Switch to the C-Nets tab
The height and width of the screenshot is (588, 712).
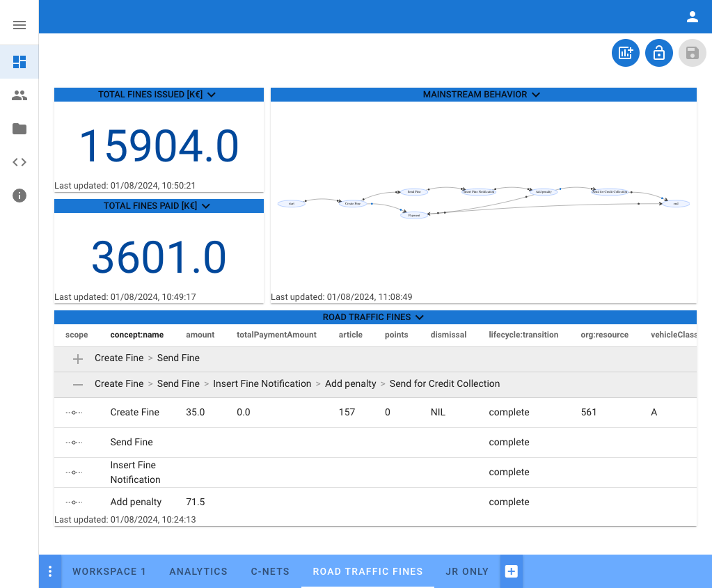coord(270,571)
